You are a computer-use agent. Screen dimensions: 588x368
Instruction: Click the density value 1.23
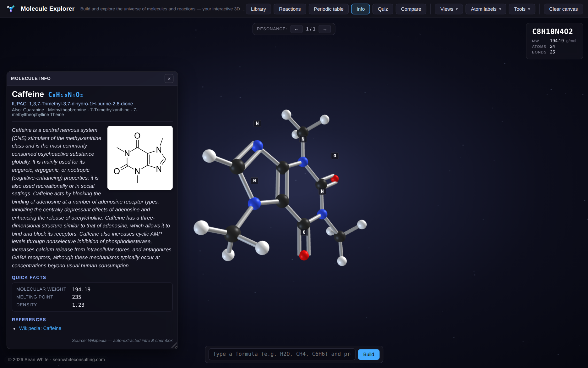click(x=78, y=305)
